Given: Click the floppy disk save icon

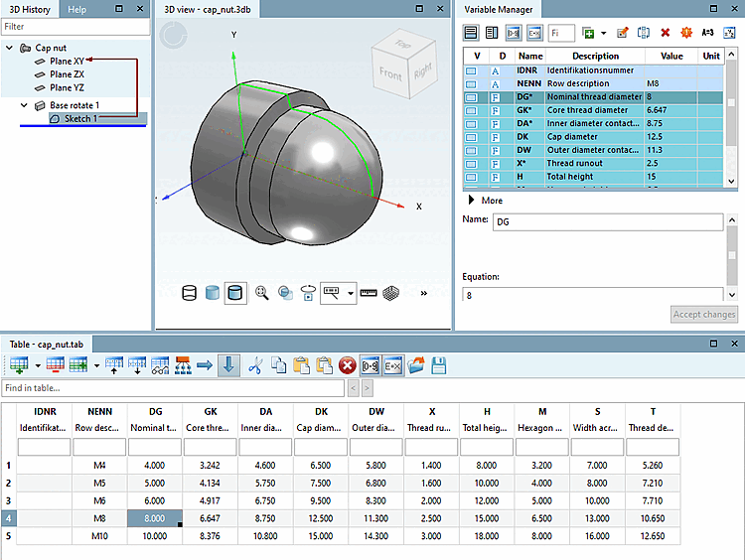Looking at the screenshot, I should point(438,365).
